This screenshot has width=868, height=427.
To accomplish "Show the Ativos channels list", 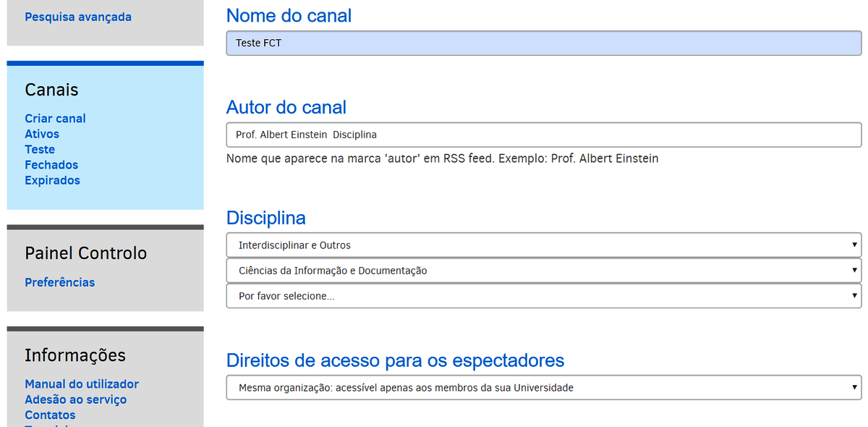I will pos(42,134).
